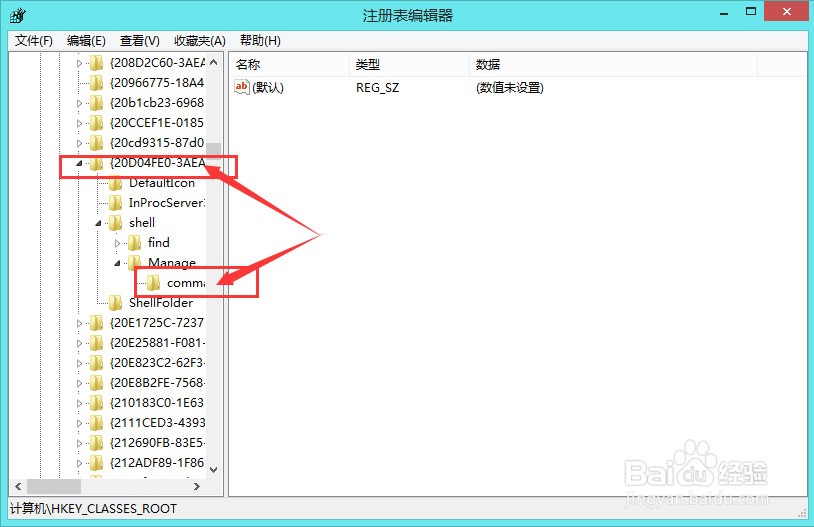
Task: Collapse the shell key triangle
Action: (x=98, y=223)
